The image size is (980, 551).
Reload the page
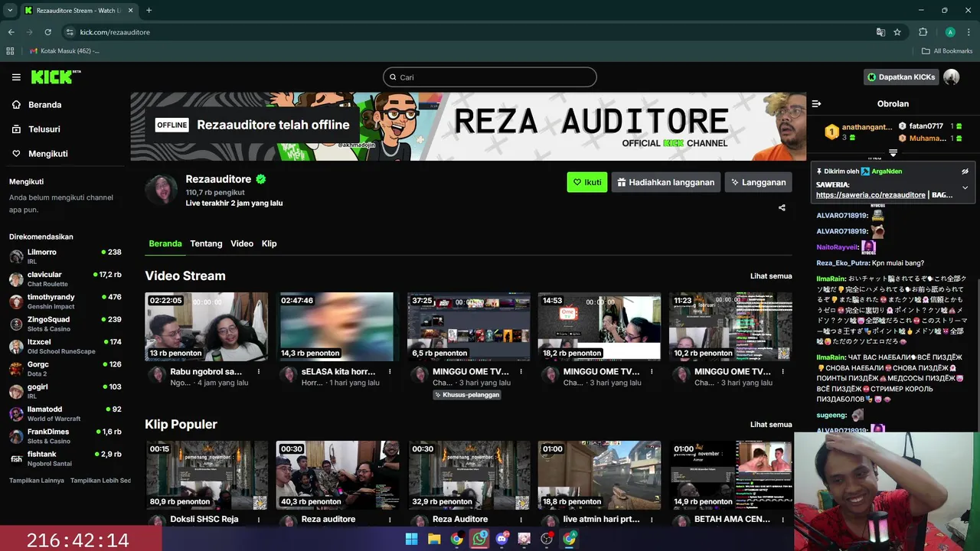47,32
